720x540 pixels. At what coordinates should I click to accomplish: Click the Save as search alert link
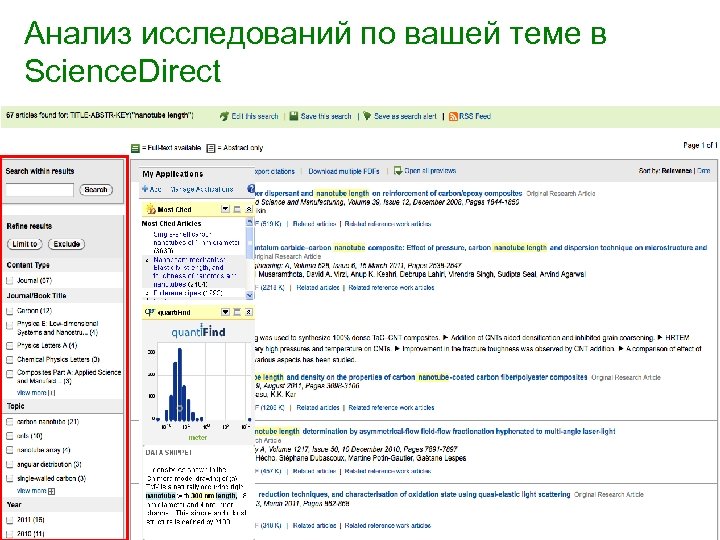pyautogui.click(x=405, y=116)
